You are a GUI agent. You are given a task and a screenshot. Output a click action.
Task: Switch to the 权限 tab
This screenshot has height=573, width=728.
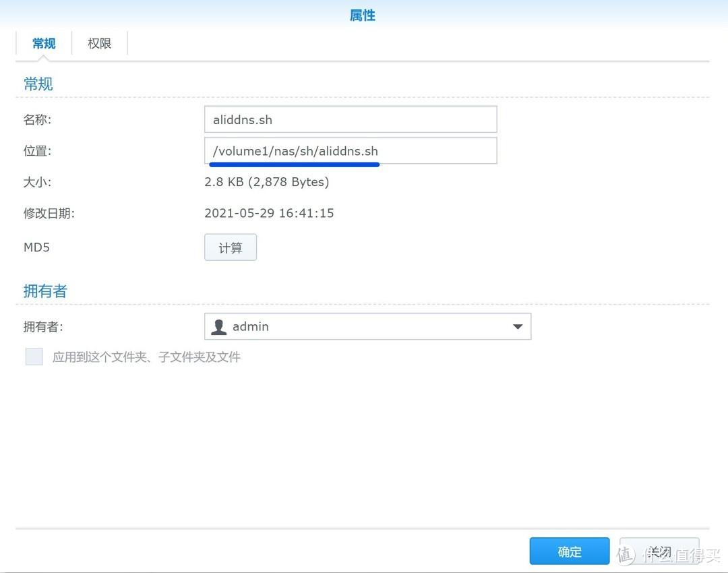(98, 43)
